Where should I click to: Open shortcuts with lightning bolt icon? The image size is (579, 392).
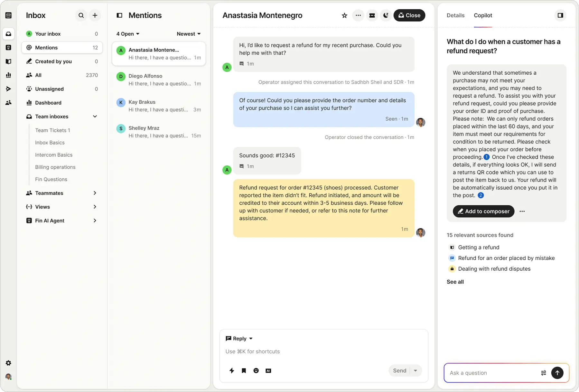tap(232, 371)
